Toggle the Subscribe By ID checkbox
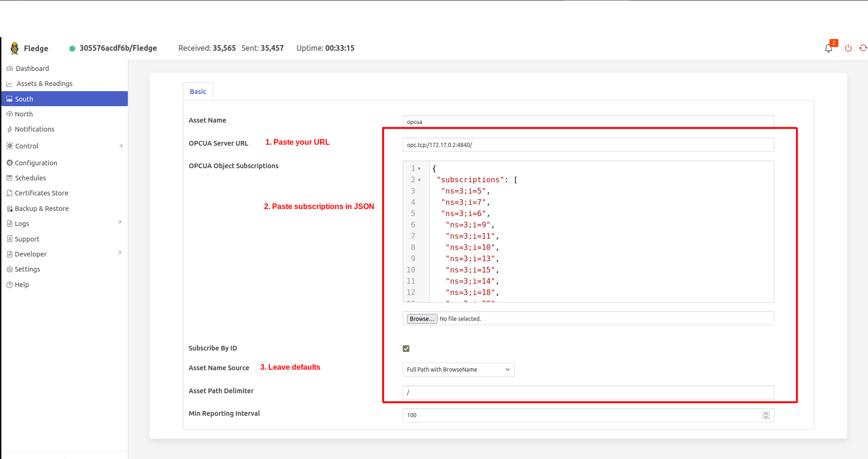 [x=406, y=349]
